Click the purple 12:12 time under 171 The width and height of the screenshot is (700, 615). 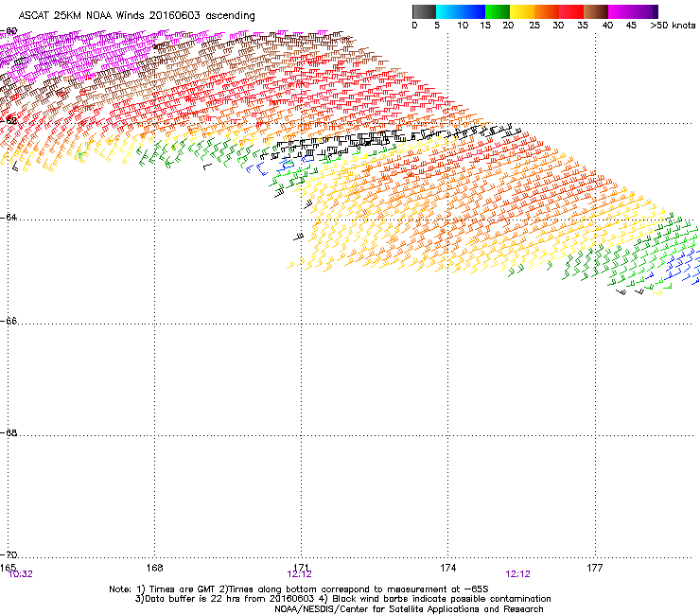coord(299,574)
